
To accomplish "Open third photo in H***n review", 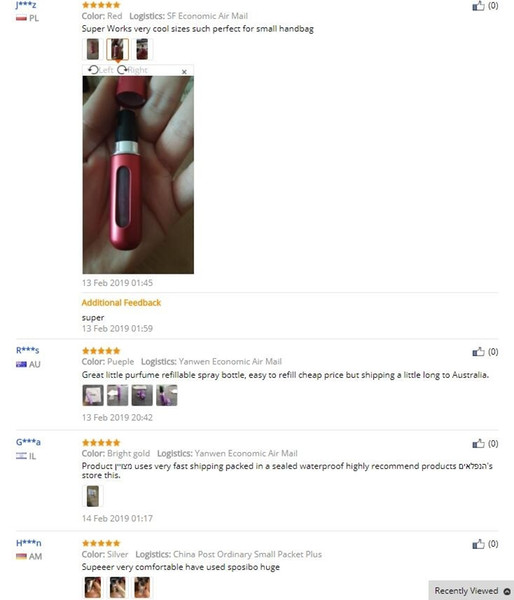I will tap(142, 587).
